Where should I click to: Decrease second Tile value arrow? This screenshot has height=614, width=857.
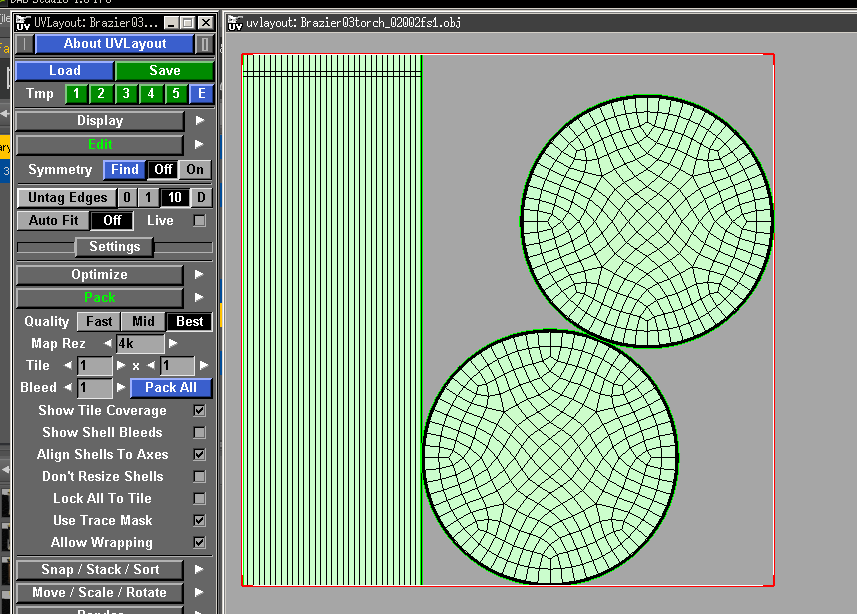pos(151,365)
